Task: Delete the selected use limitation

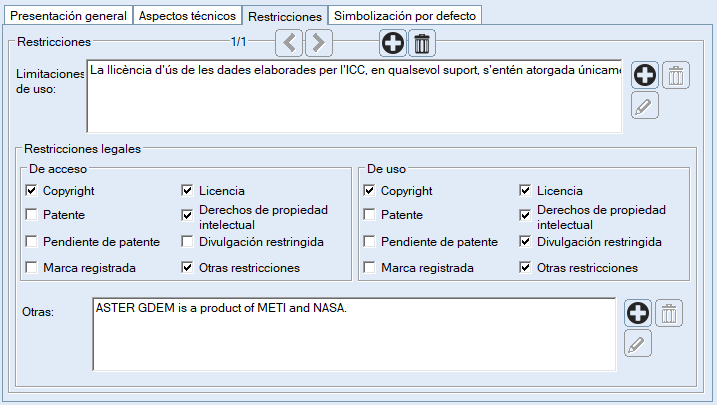Action: point(676,75)
